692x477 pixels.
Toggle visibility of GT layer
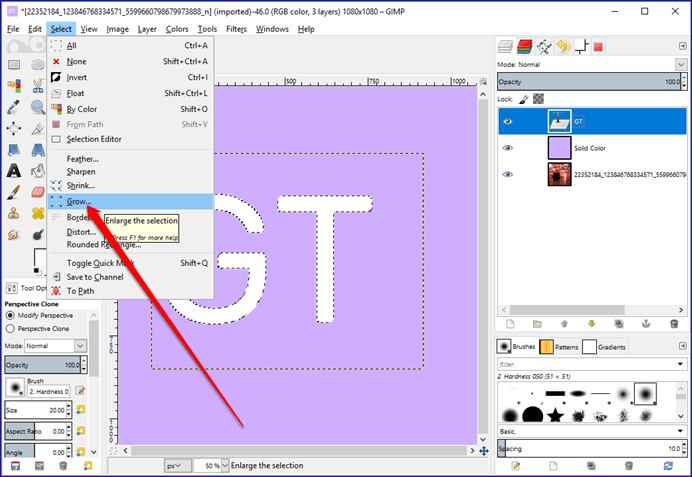coord(508,121)
